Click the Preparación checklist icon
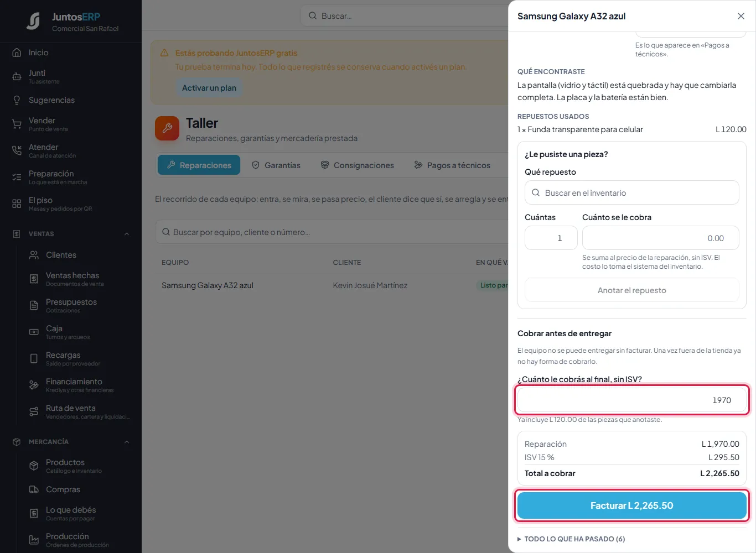 17,178
